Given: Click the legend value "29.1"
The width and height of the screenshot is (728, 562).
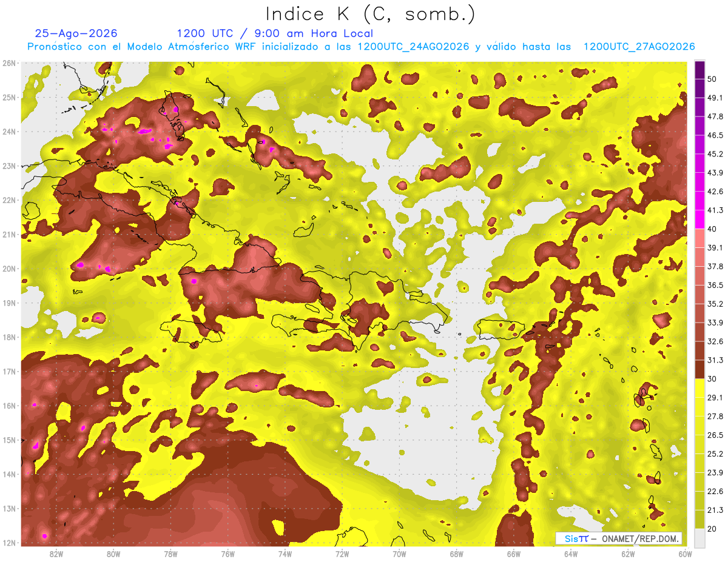Looking at the screenshot, I should pos(715,398).
